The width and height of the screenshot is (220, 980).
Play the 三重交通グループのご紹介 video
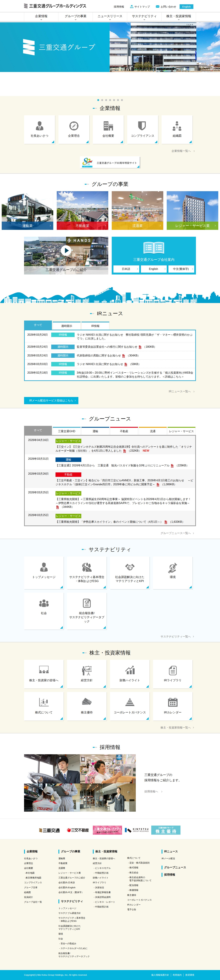coord(66,250)
